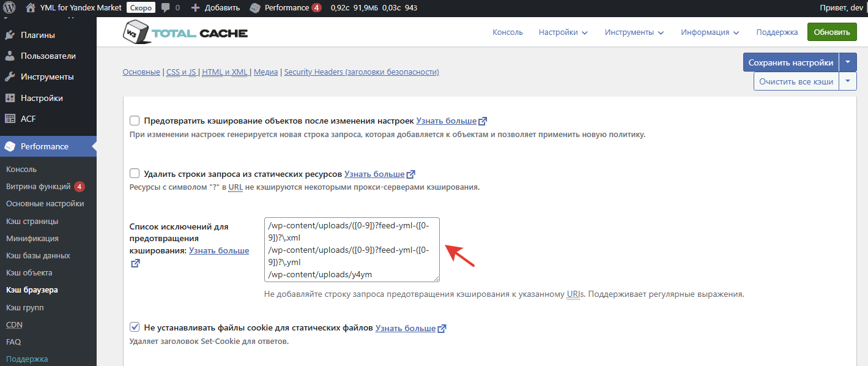The height and width of the screenshot is (366, 868).
Task: Check the remove query strings from static resources box
Action: pyautogui.click(x=135, y=174)
